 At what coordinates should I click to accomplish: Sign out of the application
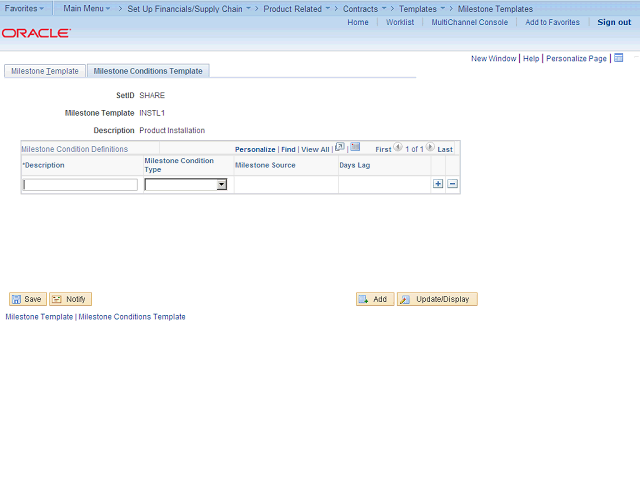click(x=614, y=22)
